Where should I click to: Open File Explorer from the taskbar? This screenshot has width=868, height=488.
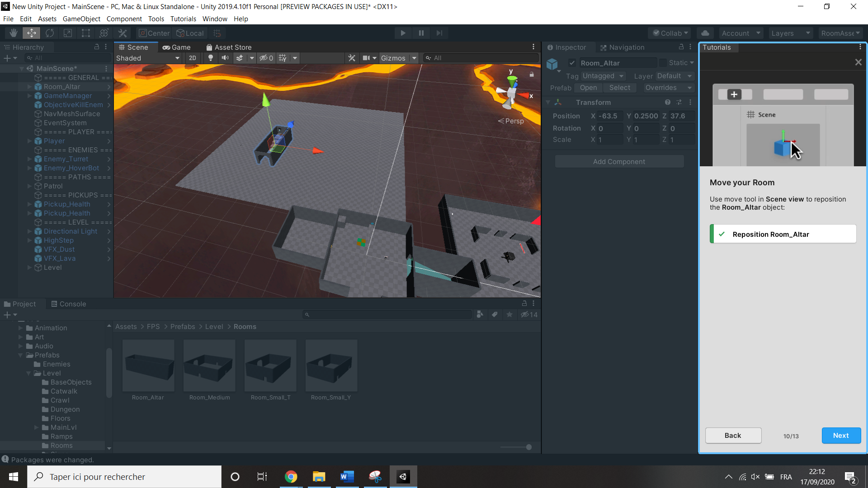click(x=319, y=477)
